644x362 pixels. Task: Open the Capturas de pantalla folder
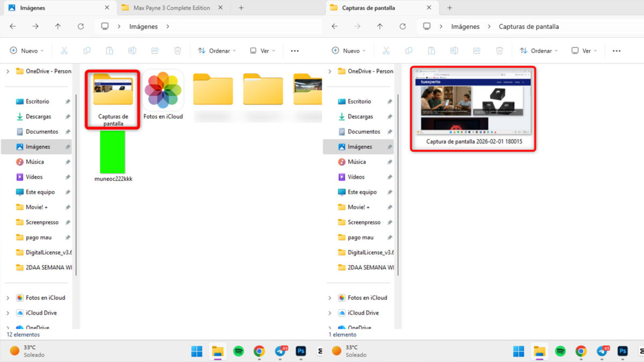(112, 91)
